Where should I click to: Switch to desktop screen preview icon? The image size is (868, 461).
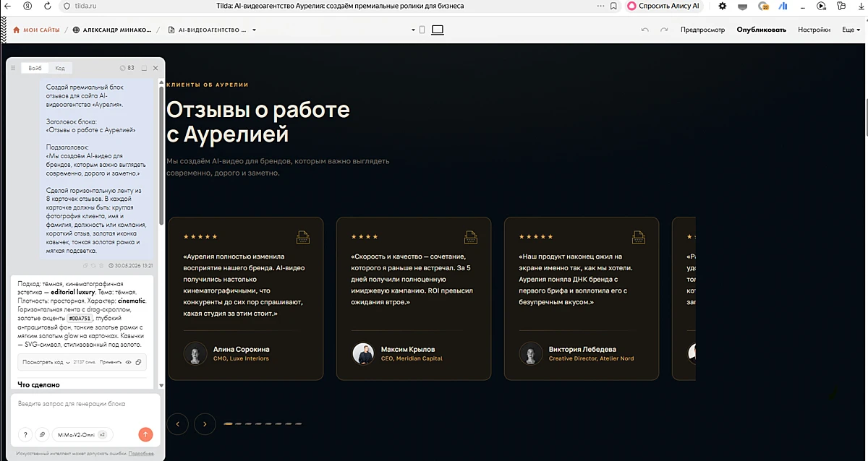point(438,30)
